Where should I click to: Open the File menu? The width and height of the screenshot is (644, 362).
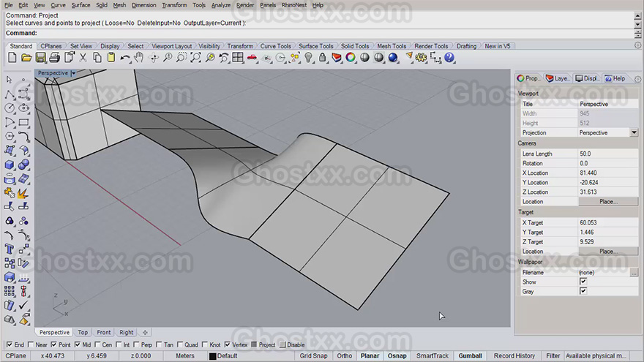(x=9, y=5)
